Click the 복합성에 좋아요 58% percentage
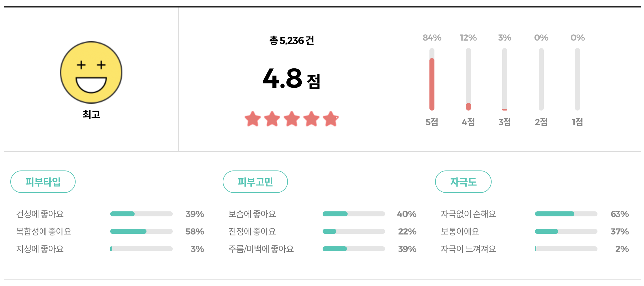The height and width of the screenshot is (286, 644). pyautogui.click(x=195, y=231)
